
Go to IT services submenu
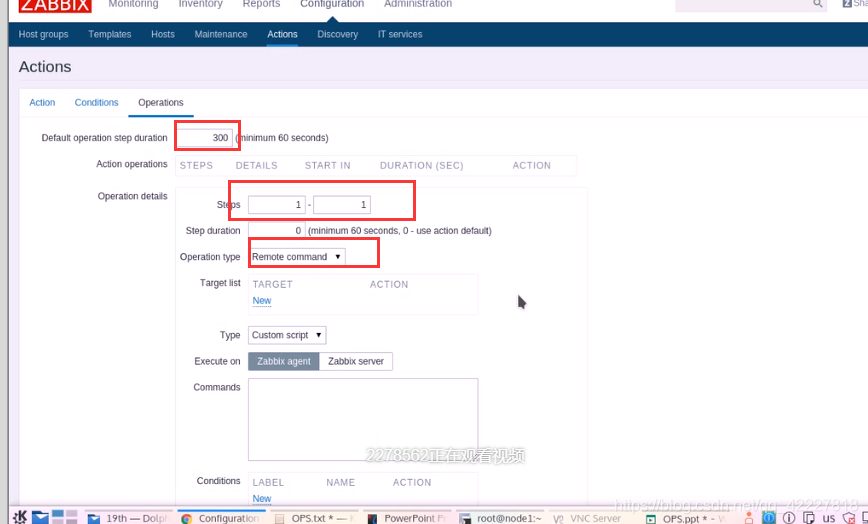(400, 34)
